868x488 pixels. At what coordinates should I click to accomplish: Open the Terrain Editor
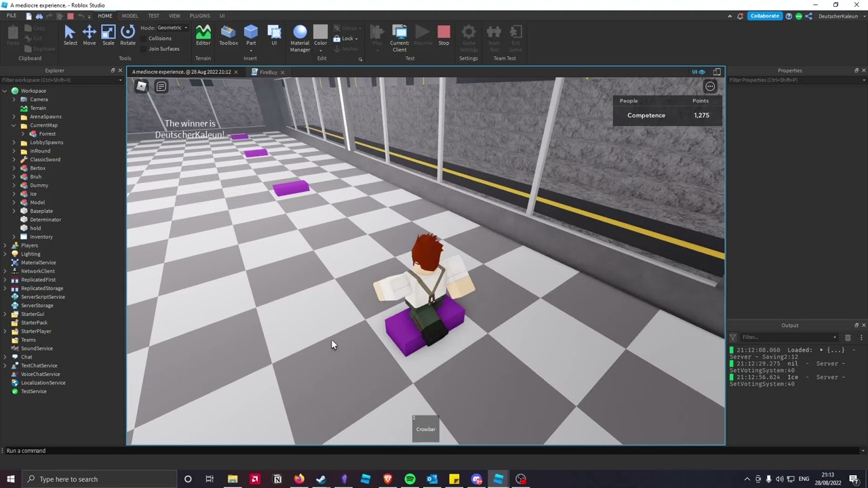click(x=203, y=35)
